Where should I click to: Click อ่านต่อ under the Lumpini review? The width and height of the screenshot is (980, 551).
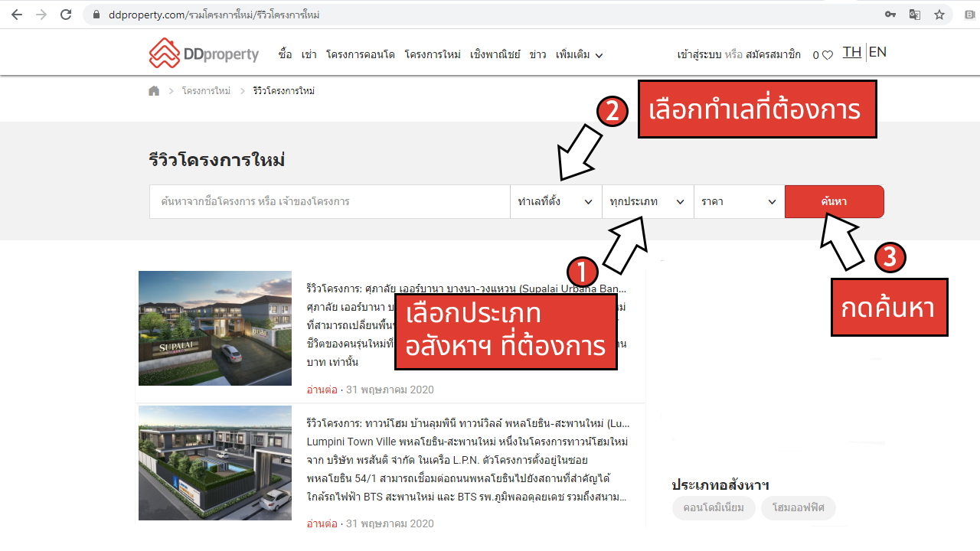pyautogui.click(x=322, y=523)
